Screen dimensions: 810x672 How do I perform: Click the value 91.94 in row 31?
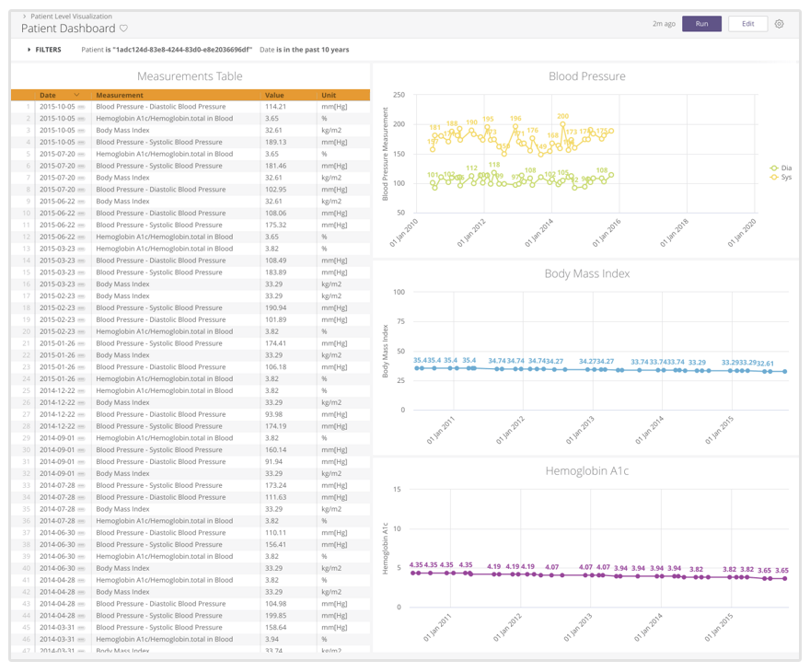pyautogui.click(x=273, y=462)
